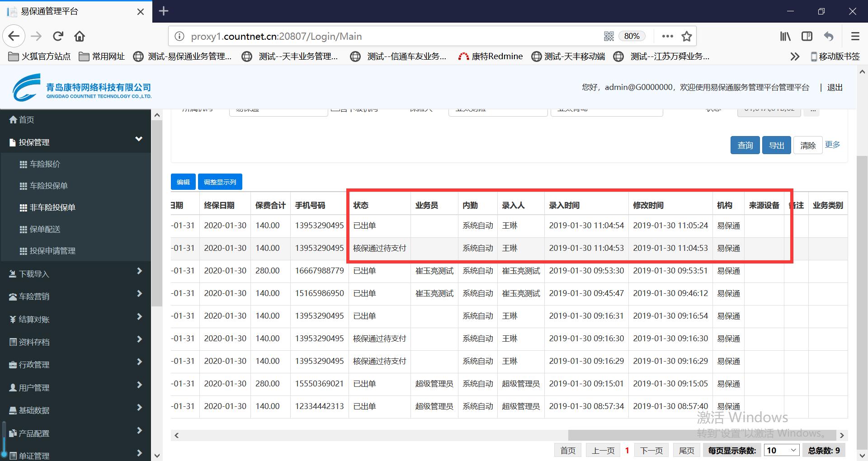Go to the browser home page icon
The image size is (868, 461).
point(80,36)
